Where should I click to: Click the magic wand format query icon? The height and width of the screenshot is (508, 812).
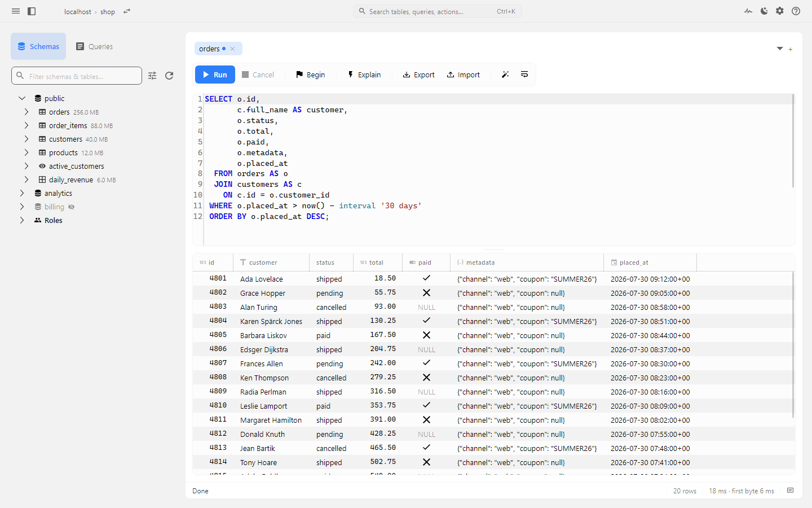[x=505, y=75]
